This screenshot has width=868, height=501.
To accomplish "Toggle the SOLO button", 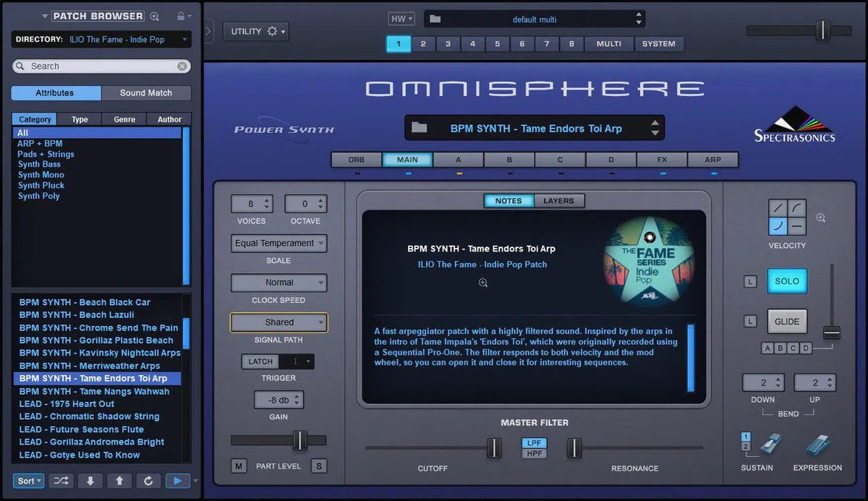I will click(x=787, y=281).
